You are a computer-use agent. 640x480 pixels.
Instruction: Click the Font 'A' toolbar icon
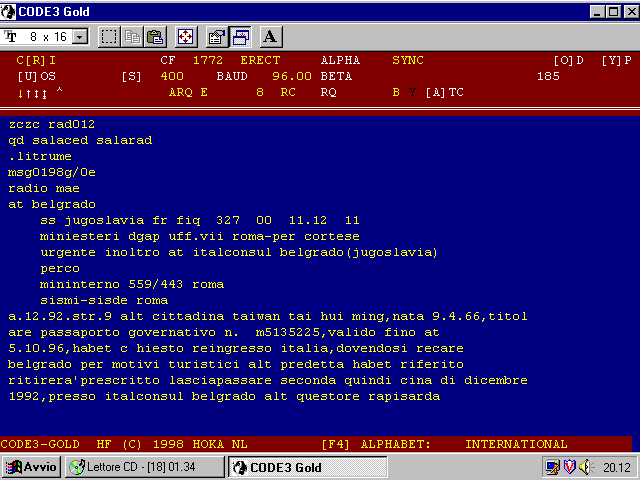pos(271,37)
